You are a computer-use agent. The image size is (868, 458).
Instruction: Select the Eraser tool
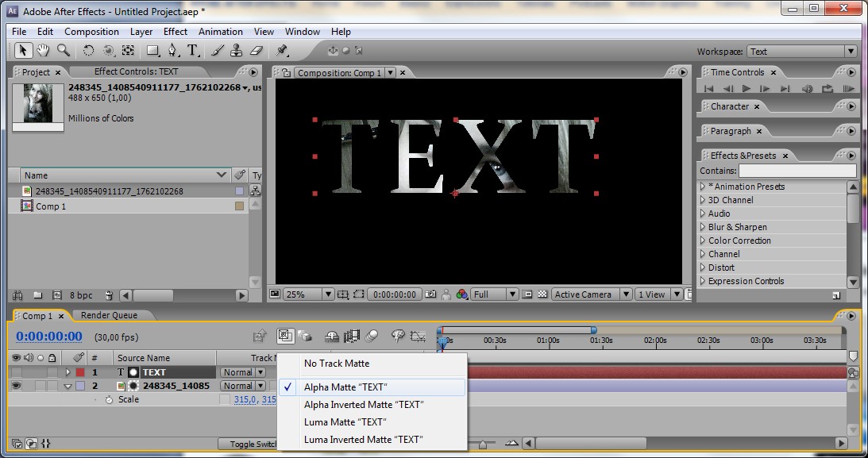256,51
